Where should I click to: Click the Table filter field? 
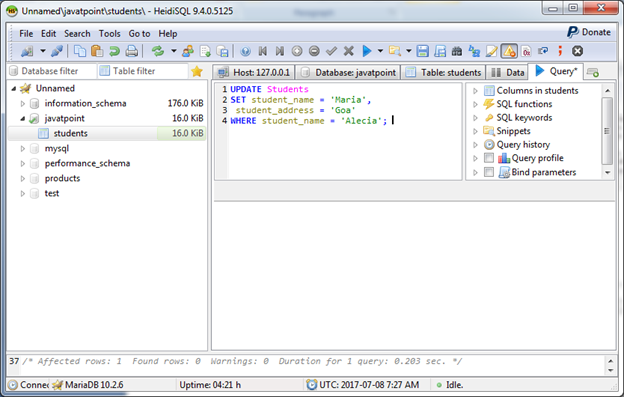(x=142, y=71)
